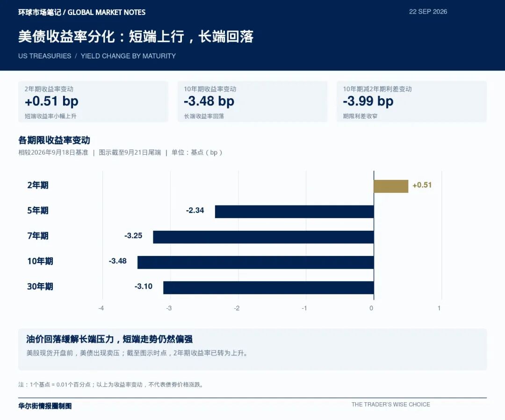Open the 10年期收益率变动 summary card

[x=252, y=102]
